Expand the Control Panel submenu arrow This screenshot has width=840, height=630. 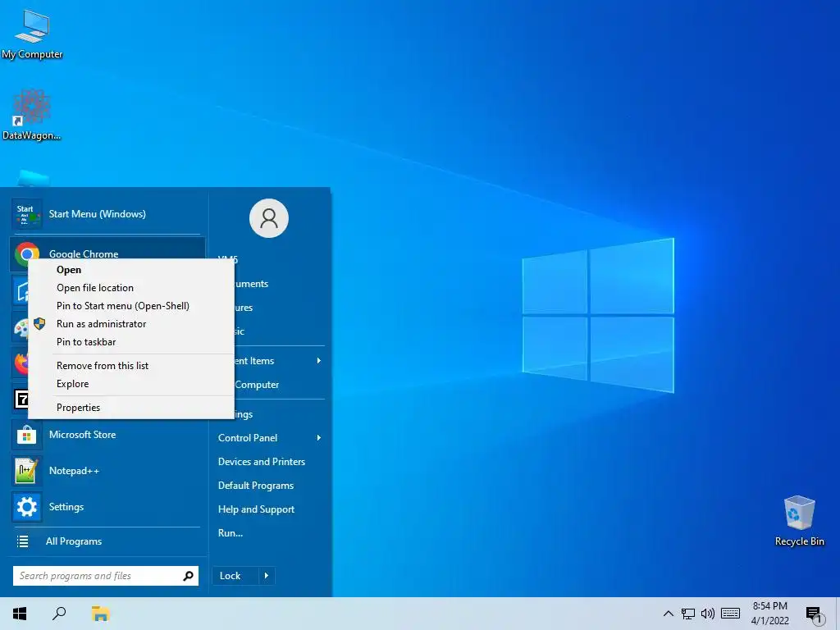tap(319, 438)
